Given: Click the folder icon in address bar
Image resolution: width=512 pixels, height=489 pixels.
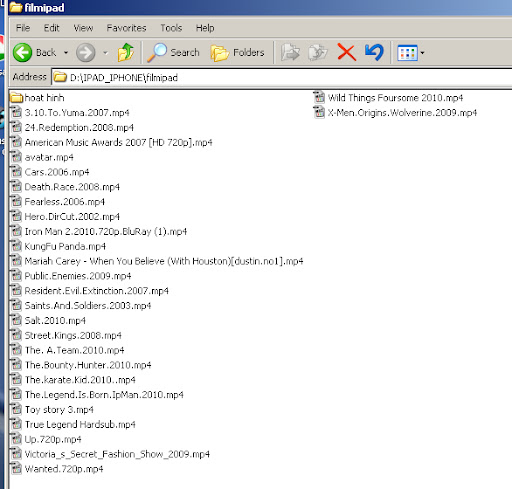Looking at the screenshot, I should coord(60,77).
